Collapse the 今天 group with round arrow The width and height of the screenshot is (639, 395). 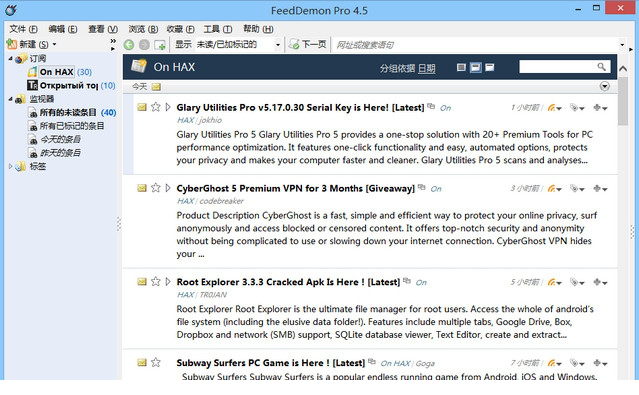click(x=605, y=86)
